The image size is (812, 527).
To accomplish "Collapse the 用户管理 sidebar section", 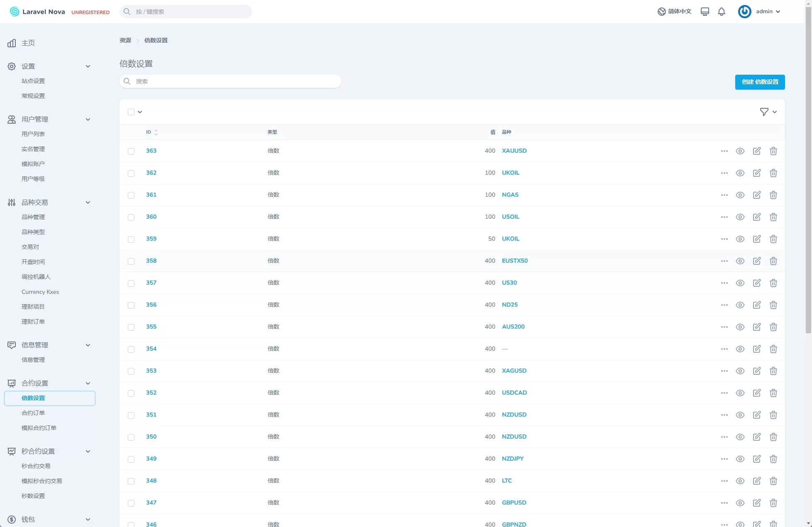I will (x=88, y=120).
